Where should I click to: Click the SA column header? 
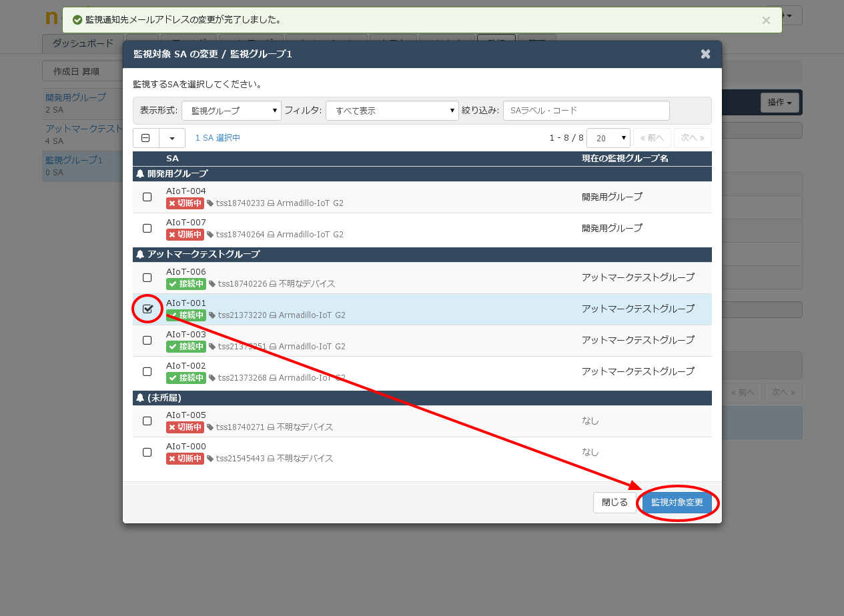coord(172,159)
